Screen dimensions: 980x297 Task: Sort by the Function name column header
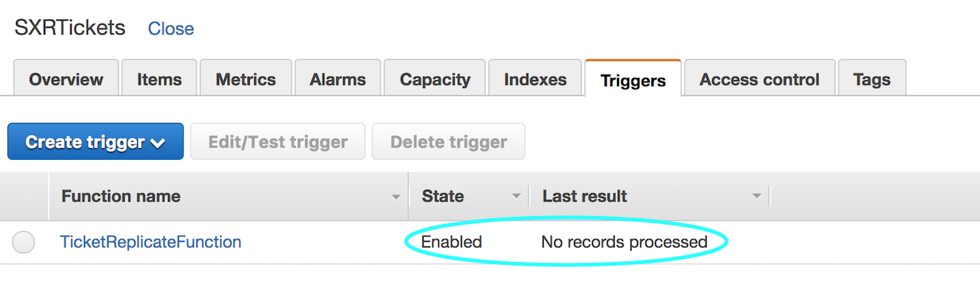pyautogui.click(x=121, y=196)
